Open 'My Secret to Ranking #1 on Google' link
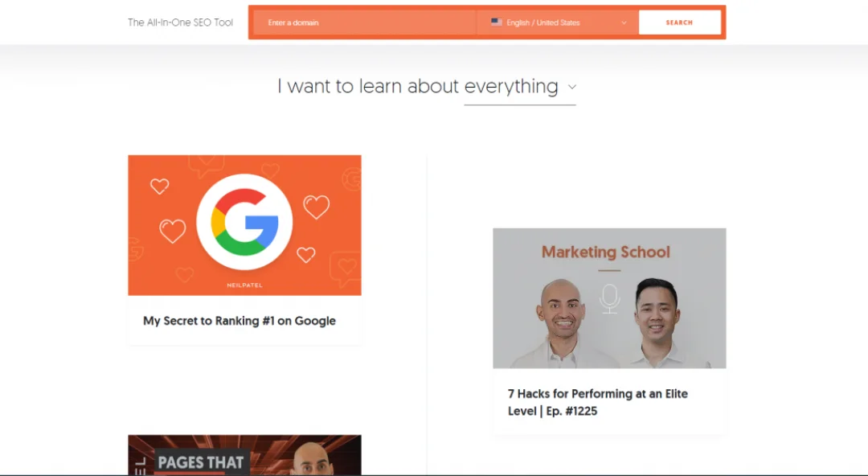 point(240,321)
